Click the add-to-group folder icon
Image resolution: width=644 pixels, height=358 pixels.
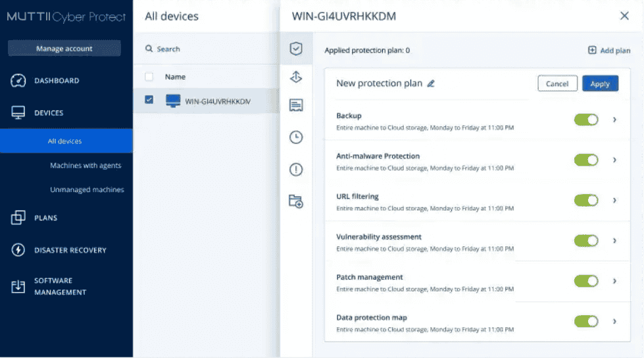tap(296, 202)
